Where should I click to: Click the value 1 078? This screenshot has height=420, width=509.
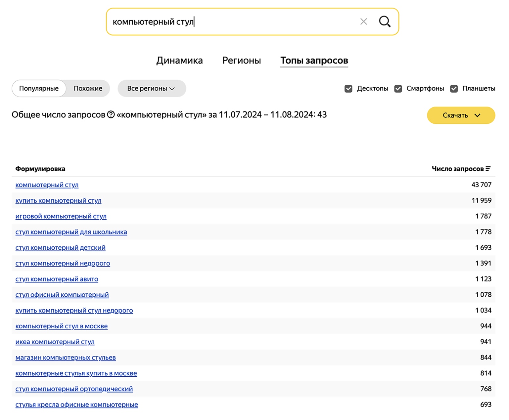click(x=483, y=295)
